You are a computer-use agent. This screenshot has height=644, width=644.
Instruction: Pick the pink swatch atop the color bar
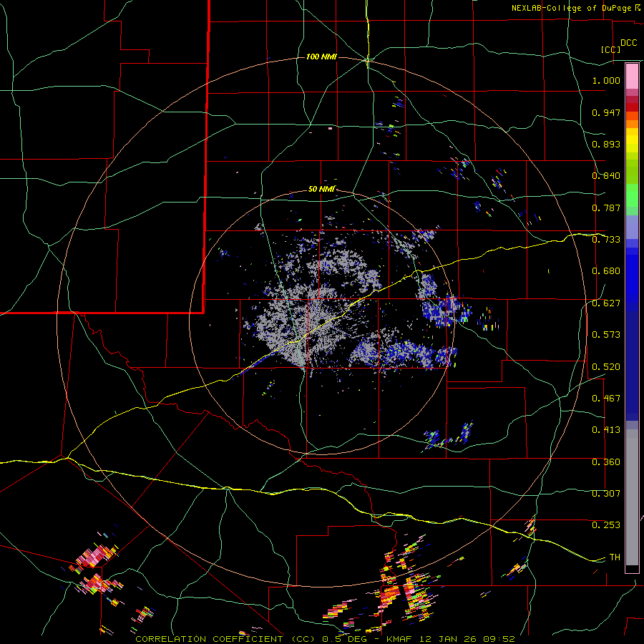tap(632, 76)
